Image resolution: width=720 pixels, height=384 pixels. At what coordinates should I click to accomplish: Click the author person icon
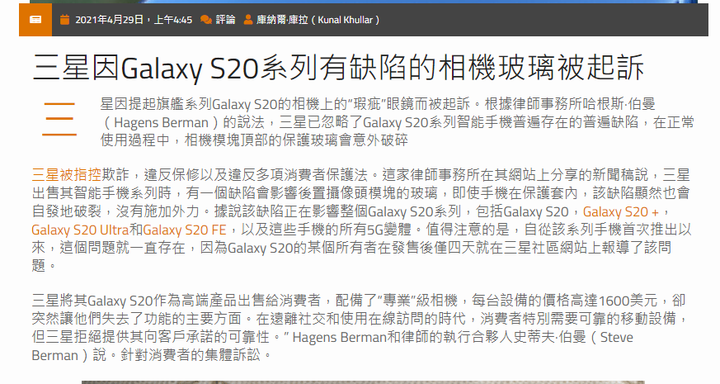tap(248, 20)
